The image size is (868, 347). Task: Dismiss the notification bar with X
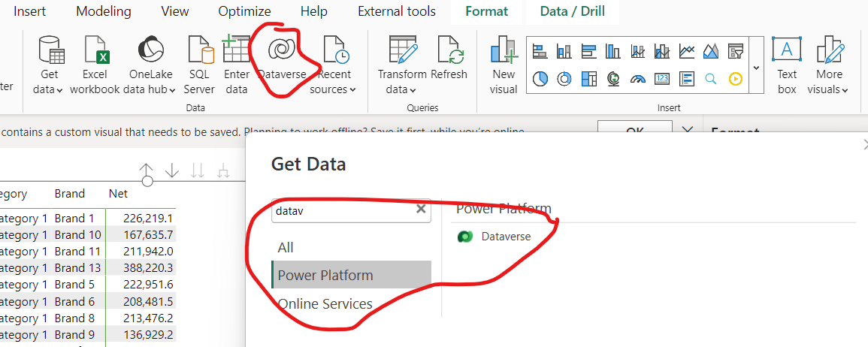coord(687,131)
